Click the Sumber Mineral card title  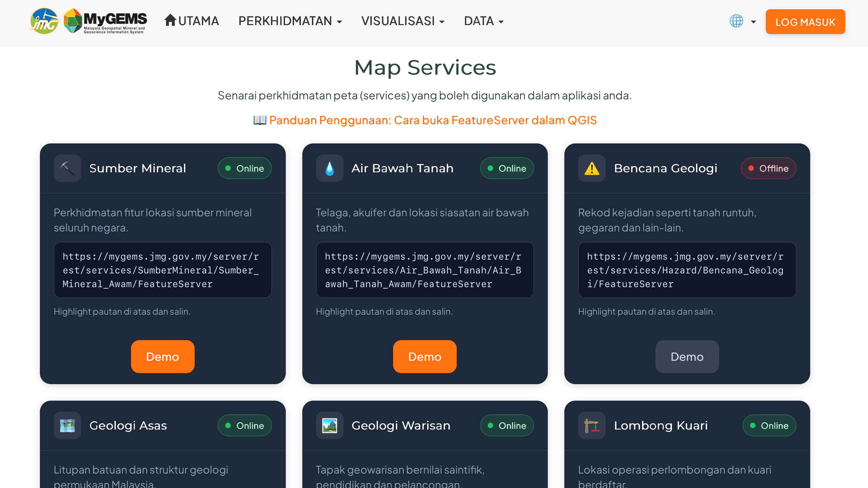point(138,168)
